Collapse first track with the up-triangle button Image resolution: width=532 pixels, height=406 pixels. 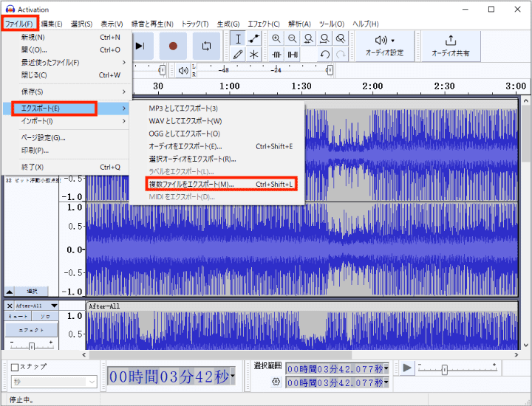pos(10,291)
